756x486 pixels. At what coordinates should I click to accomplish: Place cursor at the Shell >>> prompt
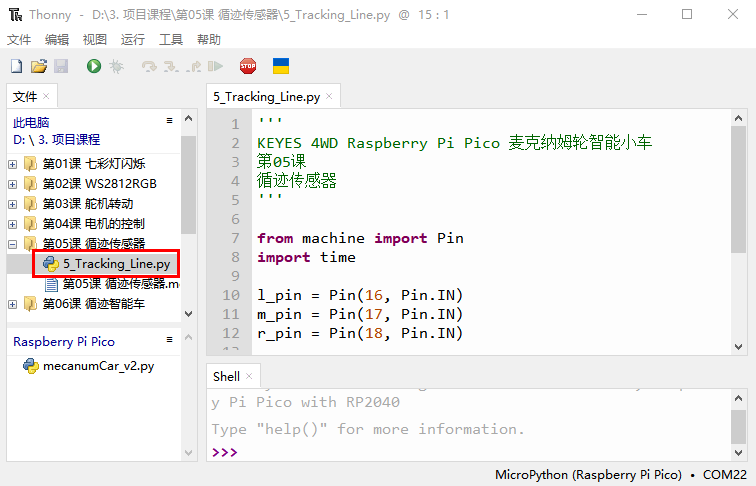(225, 452)
